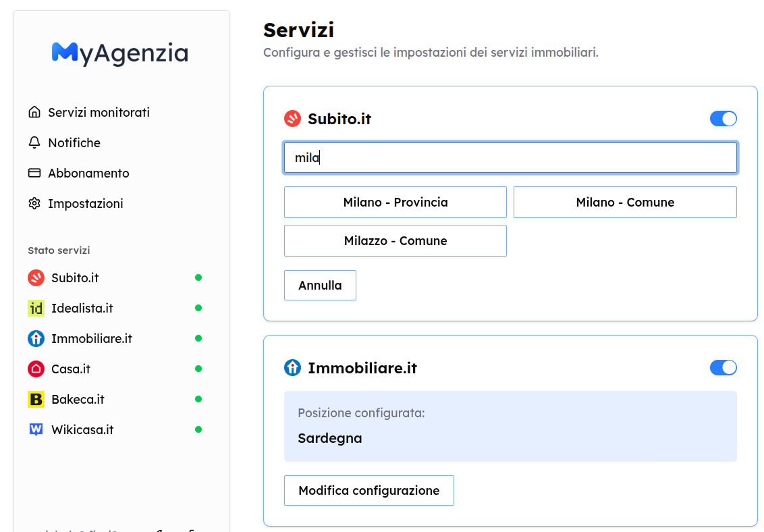Disable the Subito.it service toggle
The height and width of the screenshot is (532, 764).
723,118
